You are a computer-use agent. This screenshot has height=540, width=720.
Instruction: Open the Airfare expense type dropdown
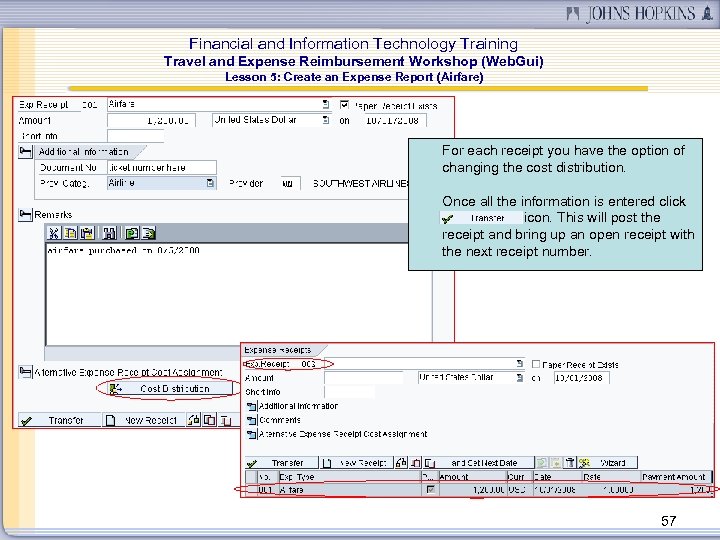click(326, 104)
